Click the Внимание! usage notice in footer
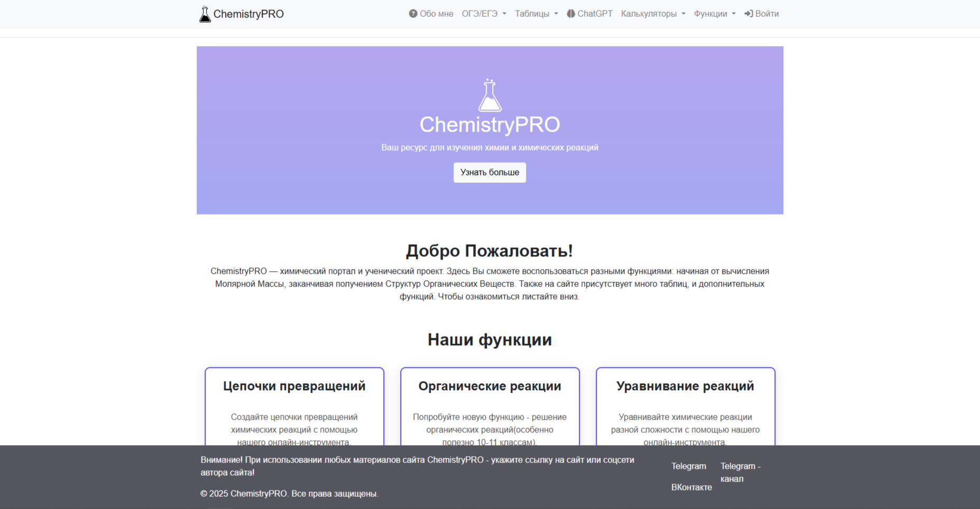The width and height of the screenshot is (980, 509). click(x=417, y=466)
